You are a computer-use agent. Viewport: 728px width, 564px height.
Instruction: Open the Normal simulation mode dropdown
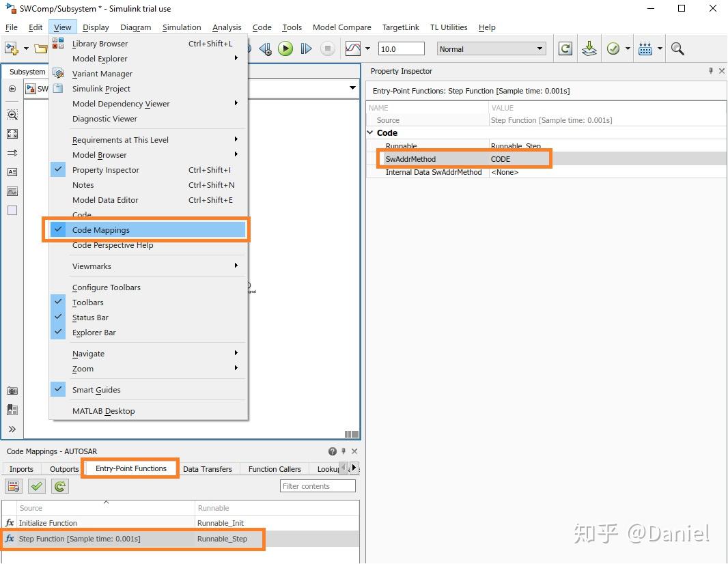[491, 48]
